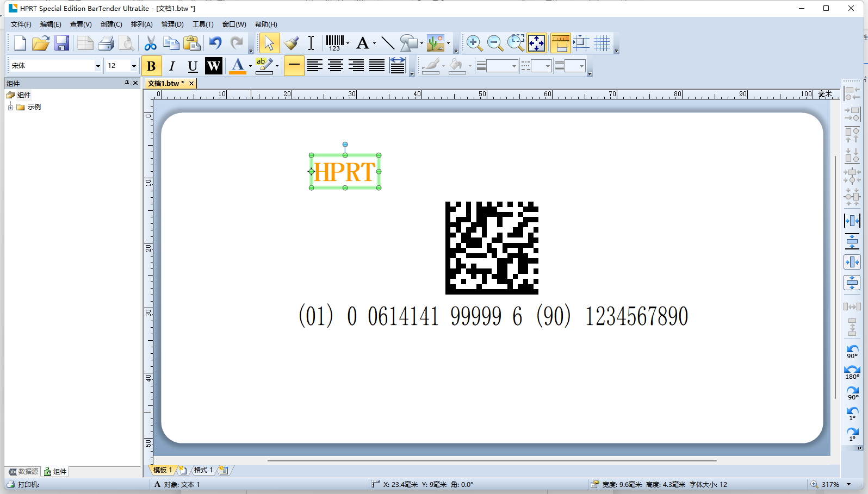Image resolution: width=868 pixels, height=494 pixels.
Task: Select the Data Matrix barcode on label
Action: [492, 248]
